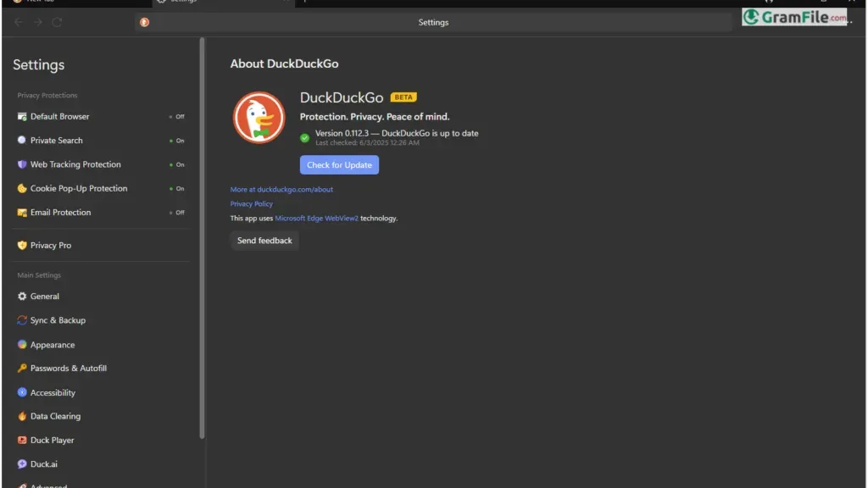Click the large DuckDuckGo duck logo
This screenshot has width=868, height=488.
[259, 117]
